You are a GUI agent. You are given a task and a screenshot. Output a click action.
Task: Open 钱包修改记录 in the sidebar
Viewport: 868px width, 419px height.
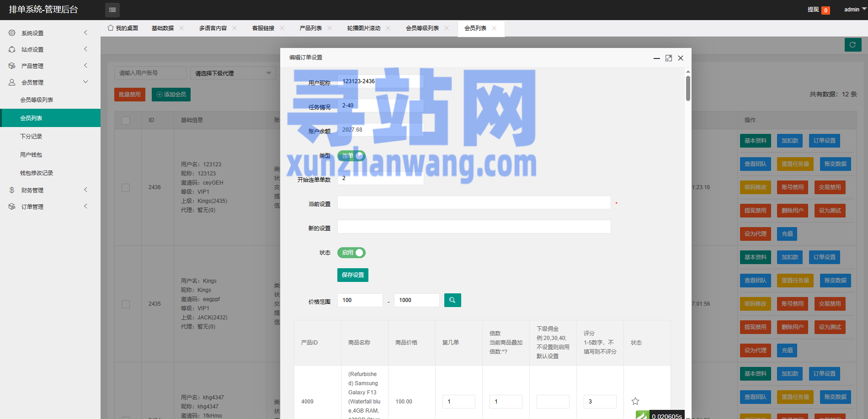(x=50, y=173)
